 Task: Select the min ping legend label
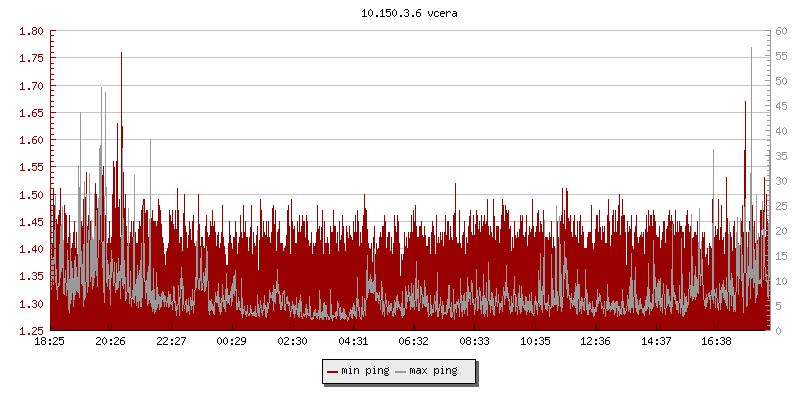point(364,371)
